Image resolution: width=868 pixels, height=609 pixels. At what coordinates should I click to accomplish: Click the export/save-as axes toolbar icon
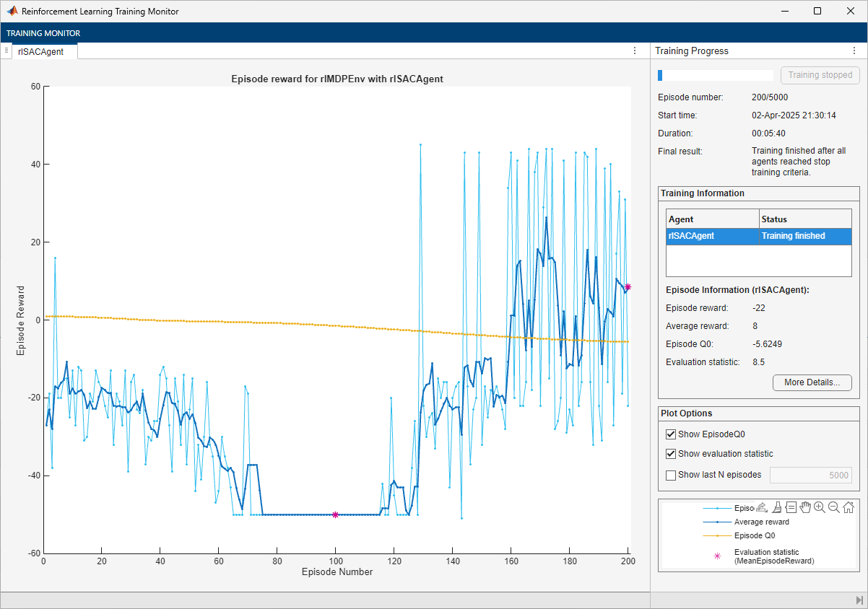tap(762, 507)
